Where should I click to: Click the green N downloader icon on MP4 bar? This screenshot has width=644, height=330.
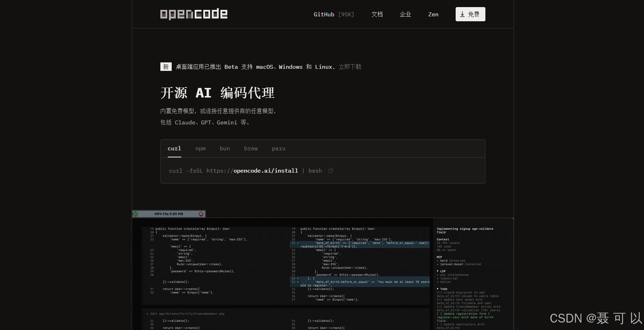[136, 214]
